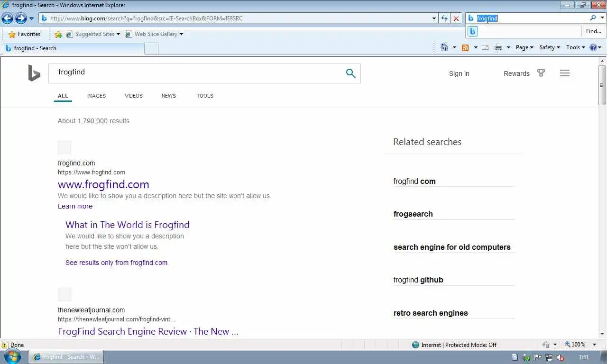Viewport: 607px width, 364px height.
Task: Click the Add to Favorites Bar icon
Action: (58, 34)
